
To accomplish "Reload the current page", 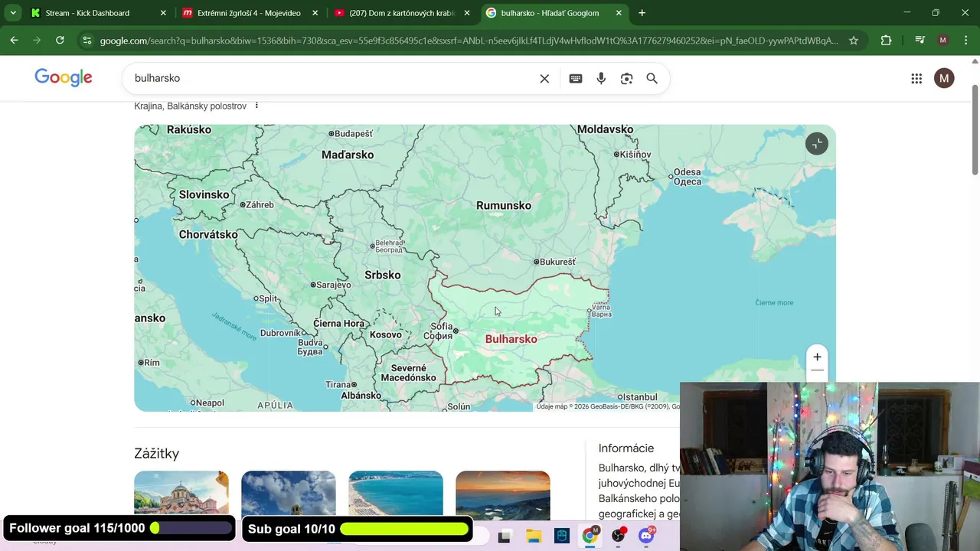I will 60,41.
